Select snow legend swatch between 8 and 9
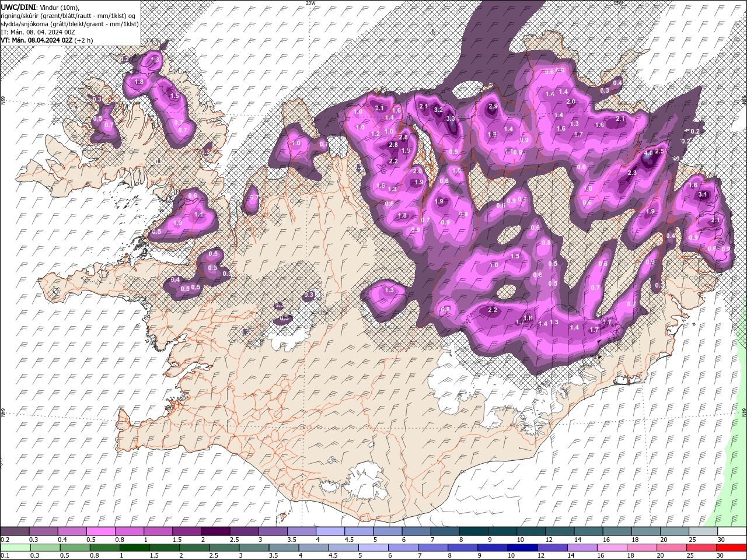The image size is (747, 560). pos(473,531)
